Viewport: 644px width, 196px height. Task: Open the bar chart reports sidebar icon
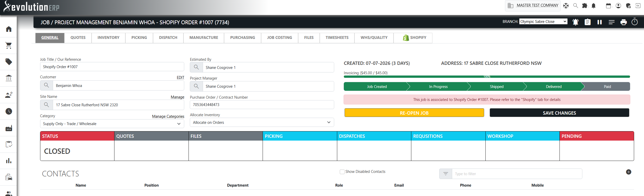click(x=9, y=161)
